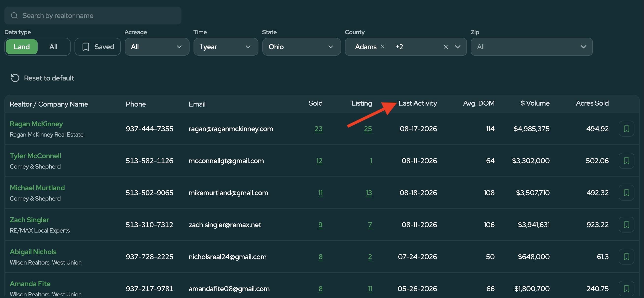
Task: Open Tyler McConnell's 12 sold link
Action: [x=319, y=161]
